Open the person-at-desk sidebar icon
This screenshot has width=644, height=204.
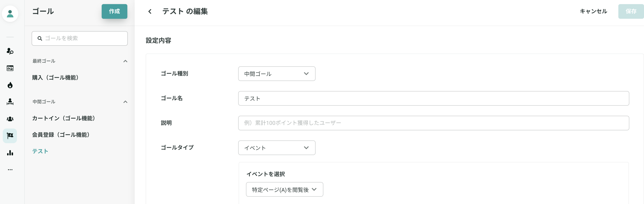click(10, 102)
